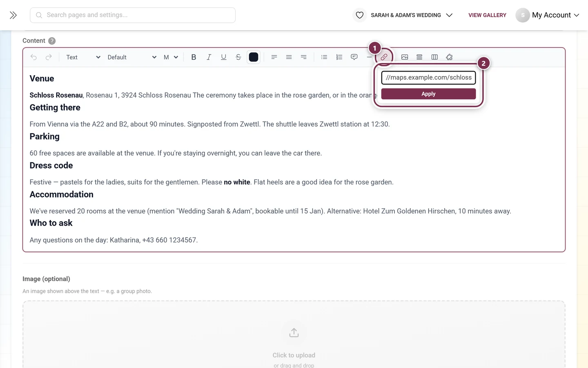
Task: Open the Sarah & Adam's Wedding dropdown
Action: pos(412,15)
